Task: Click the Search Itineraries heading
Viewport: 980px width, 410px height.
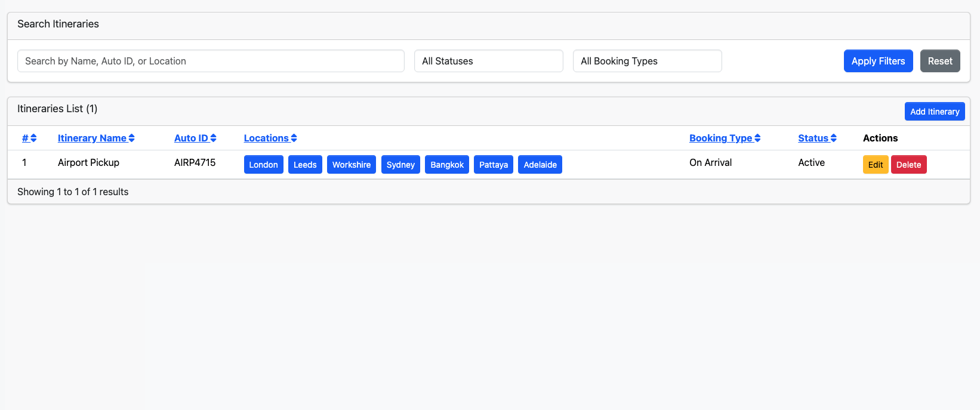Action: pos(58,24)
